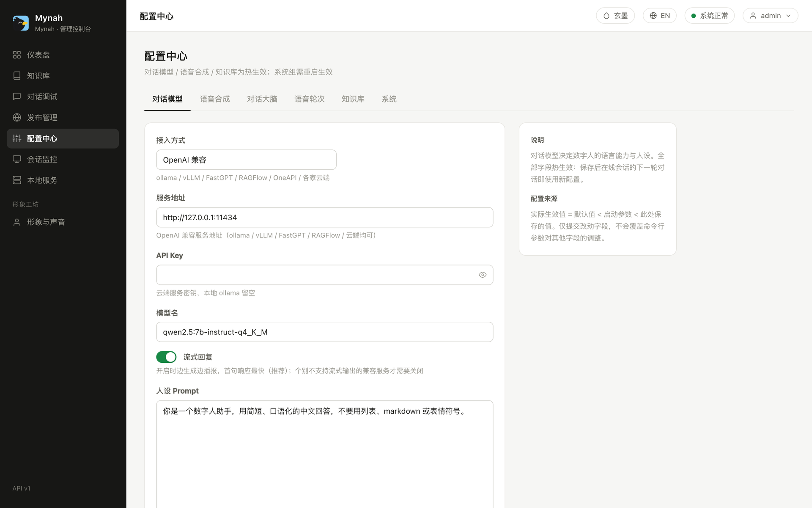Click the 系统正常 status button
The height and width of the screenshot is (508, 812).
[710, 16]
